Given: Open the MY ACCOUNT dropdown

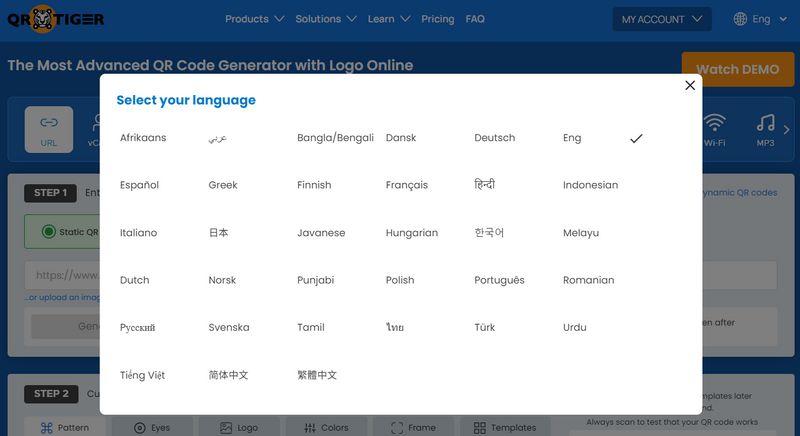Looking at the screenshot, I should (x=662, y=19).
